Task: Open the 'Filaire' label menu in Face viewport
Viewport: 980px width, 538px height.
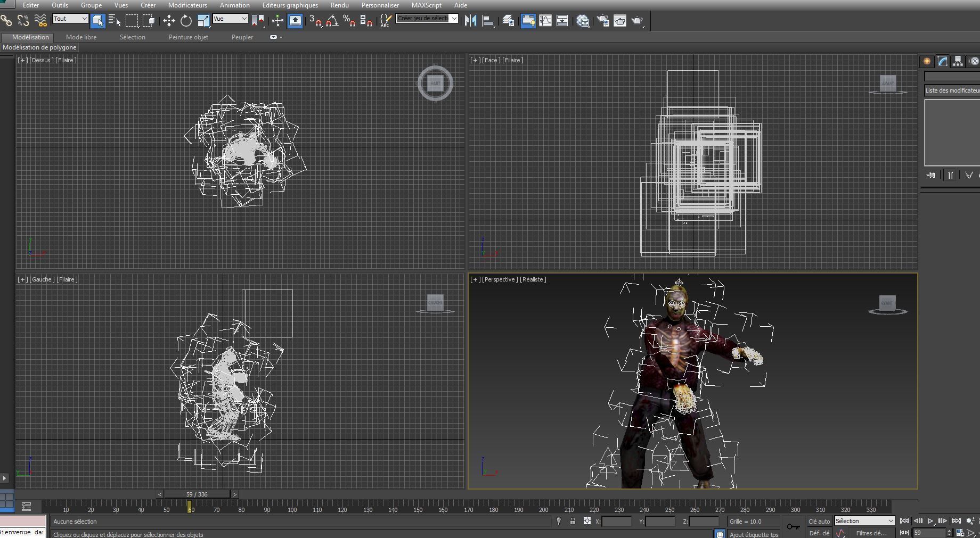Action: 513,60
